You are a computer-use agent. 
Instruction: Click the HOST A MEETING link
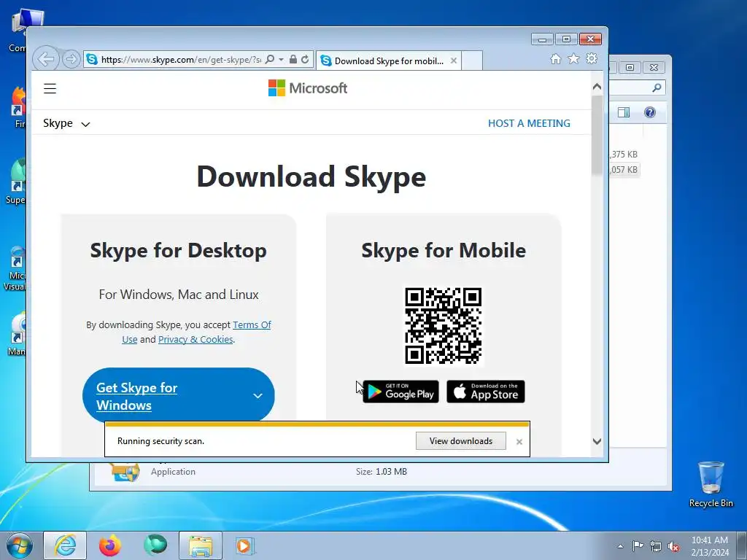(x=529, y=123)
